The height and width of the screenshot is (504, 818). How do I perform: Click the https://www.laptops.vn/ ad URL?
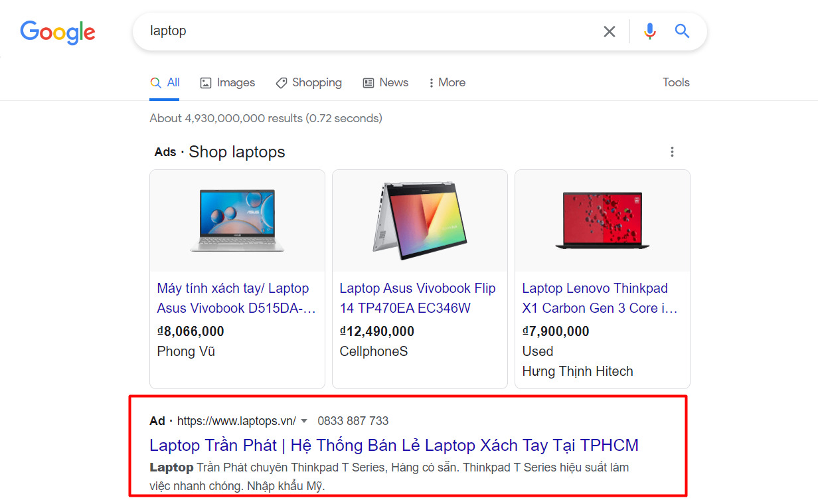pos(236,421)
